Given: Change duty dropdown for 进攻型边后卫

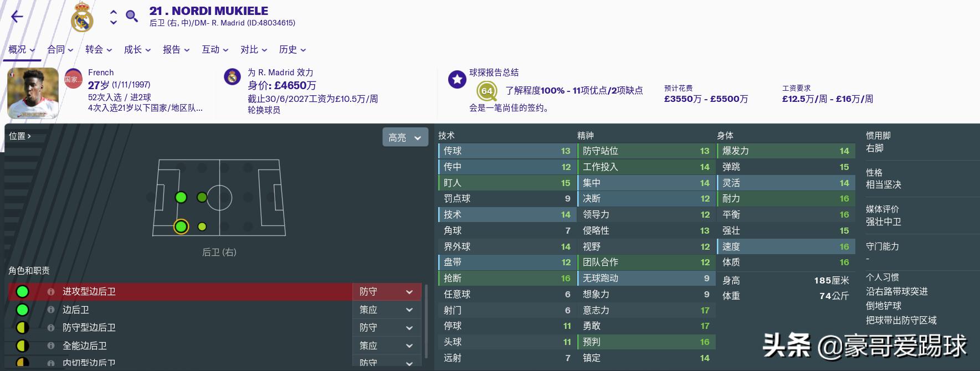Looking at the screenshot, I should (x=387, y=291).
